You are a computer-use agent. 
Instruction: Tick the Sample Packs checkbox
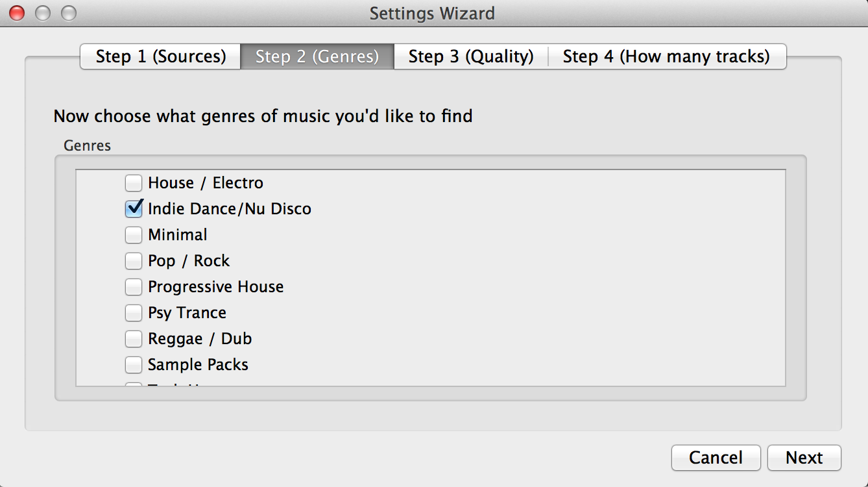134,365
